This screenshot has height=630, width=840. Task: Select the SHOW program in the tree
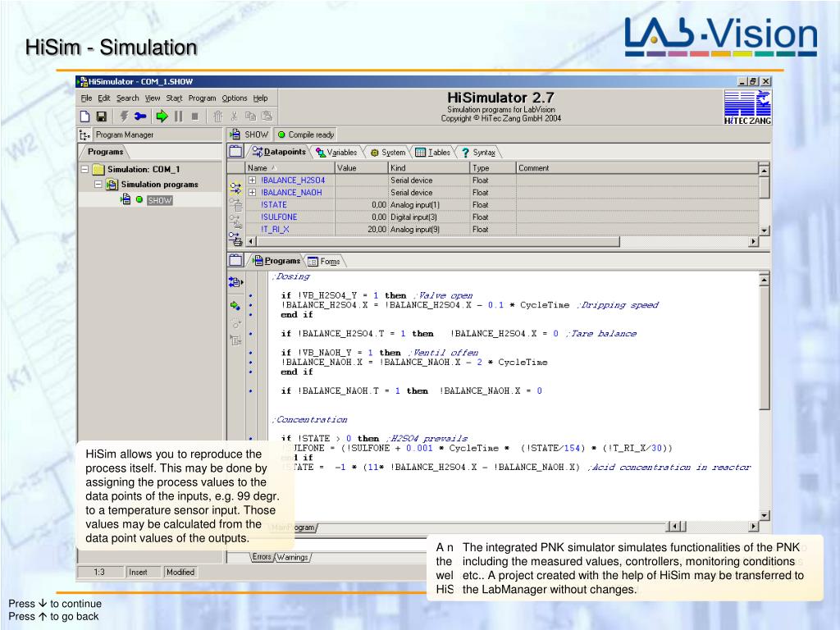[x=160, y=200]
